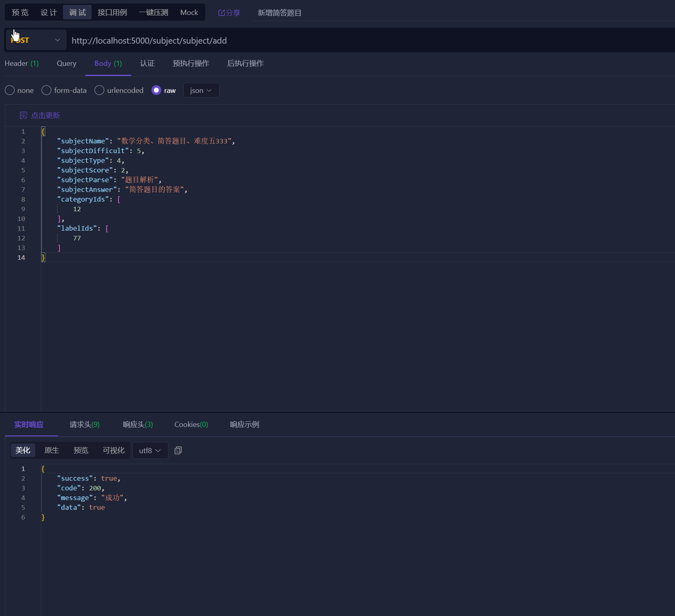
Task: Open the Mock tab
Action: (x=189, y=13)
